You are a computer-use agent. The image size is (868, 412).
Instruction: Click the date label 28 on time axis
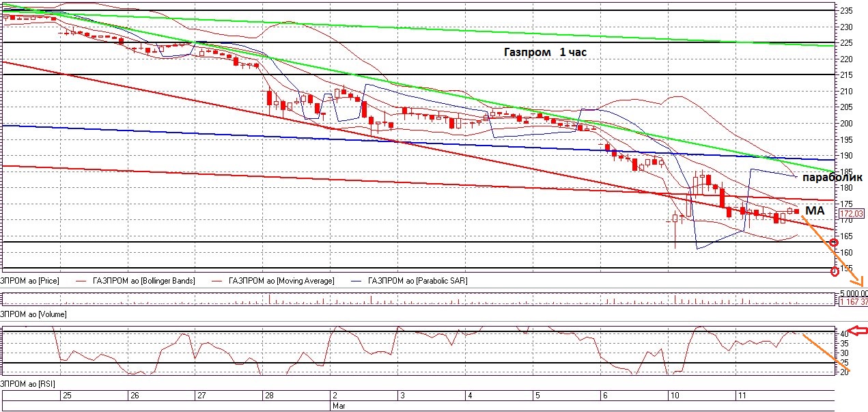pyautogui.click(x=269, y=396)
